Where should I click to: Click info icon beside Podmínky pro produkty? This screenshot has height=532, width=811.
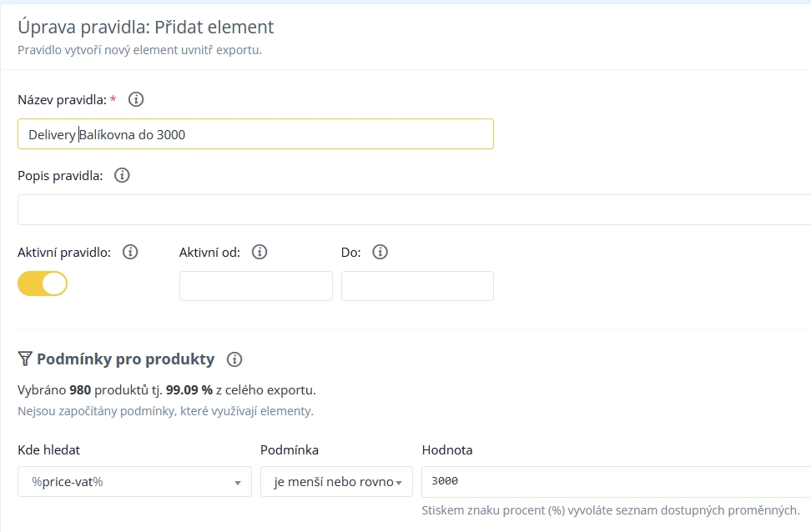(234, 359)
